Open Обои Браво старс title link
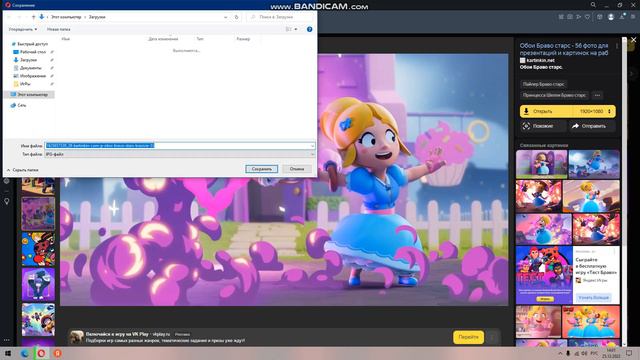 click(564, 49)
